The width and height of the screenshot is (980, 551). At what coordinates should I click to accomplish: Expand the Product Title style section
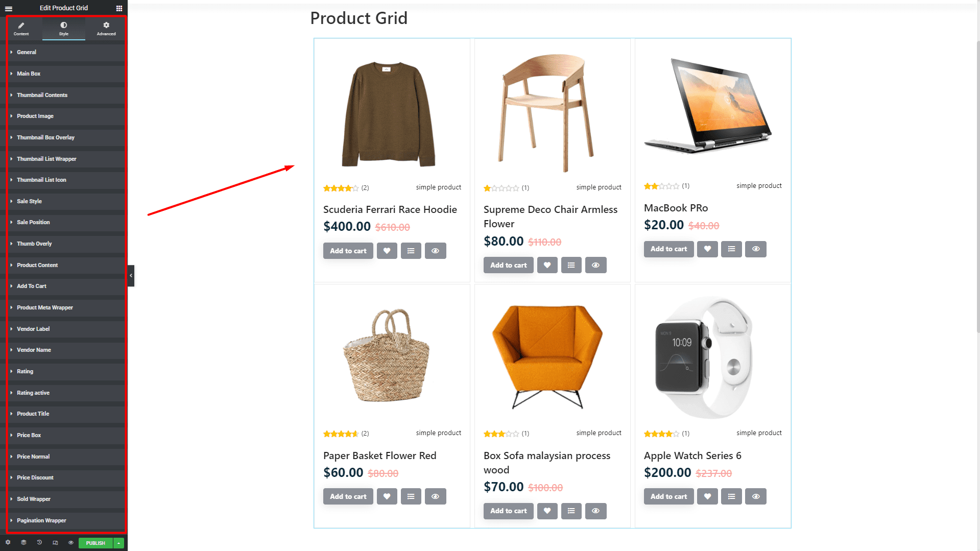click(33, 414)
